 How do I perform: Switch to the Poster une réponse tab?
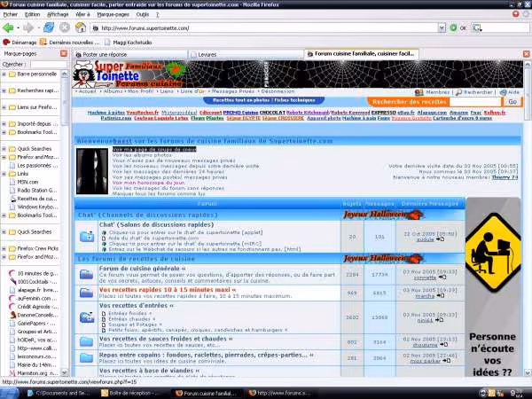pos(130,54)
